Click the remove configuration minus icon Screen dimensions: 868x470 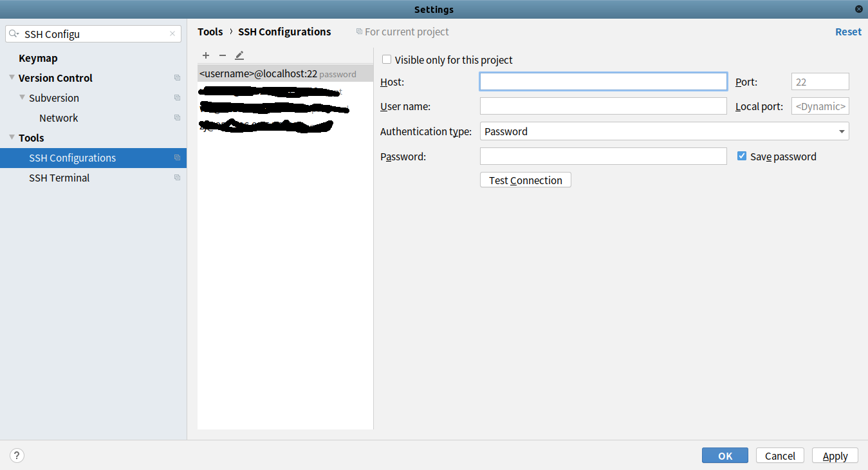pos(223,55)
